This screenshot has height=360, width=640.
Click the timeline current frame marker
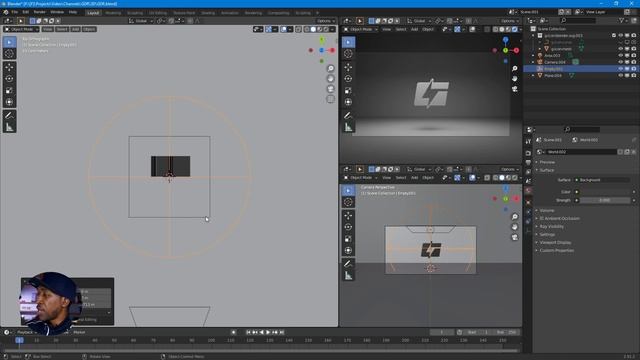point(19,340)
